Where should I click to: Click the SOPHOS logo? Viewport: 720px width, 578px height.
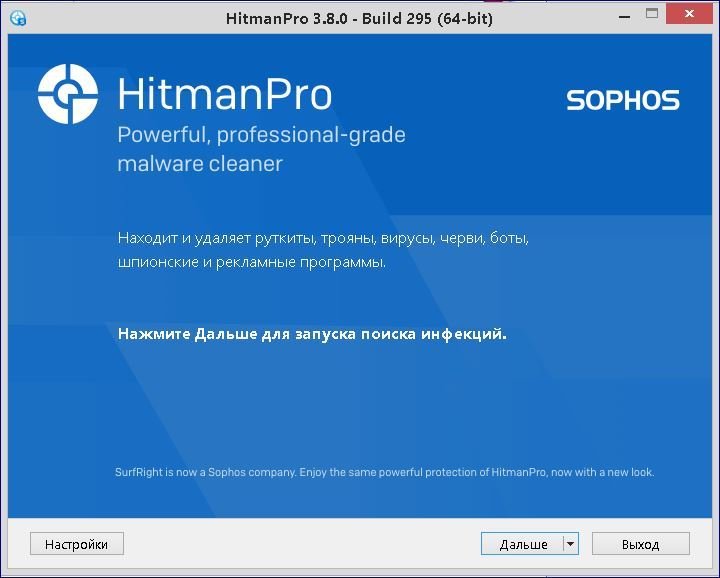click(x=623, y=100)
